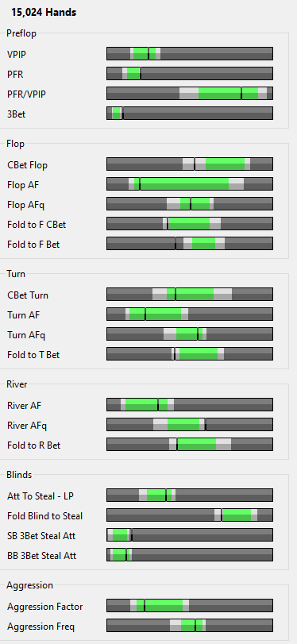Select the Flop AF bar
This screenshot has width=297, height=644.
pos(190,183)
